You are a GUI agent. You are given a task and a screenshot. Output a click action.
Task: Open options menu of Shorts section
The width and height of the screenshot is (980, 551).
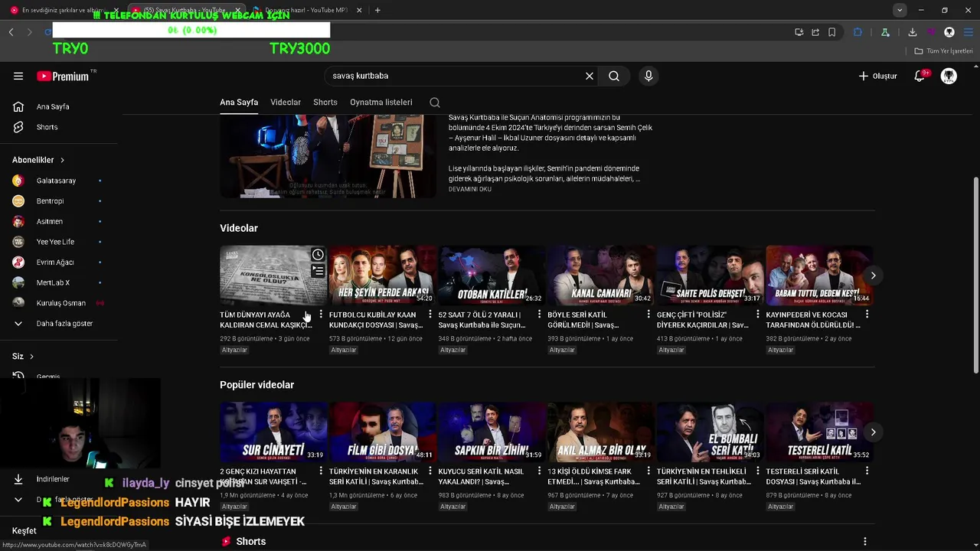coord(865,541)
